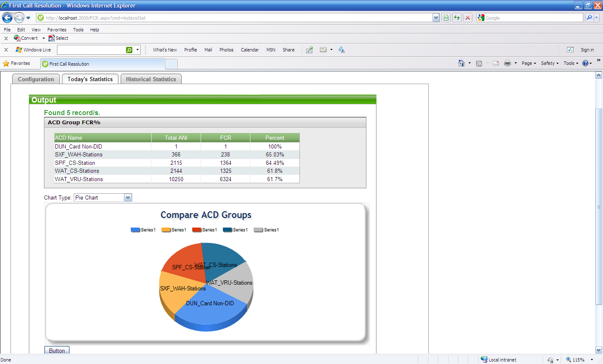Click the Home icon in command bar

tap(461, 63)
